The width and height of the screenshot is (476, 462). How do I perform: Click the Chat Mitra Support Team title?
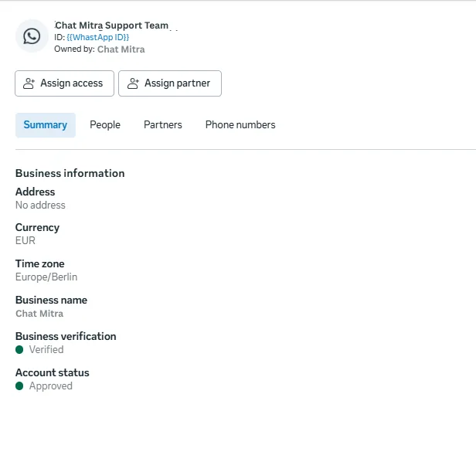click(111, 25)
